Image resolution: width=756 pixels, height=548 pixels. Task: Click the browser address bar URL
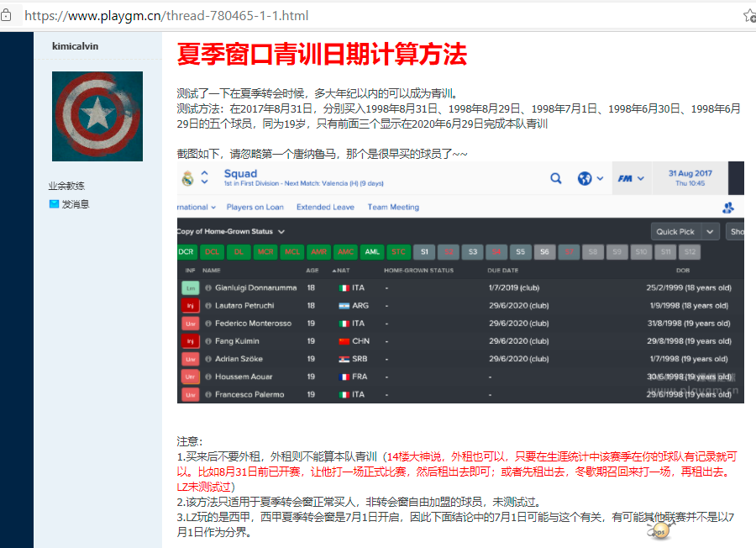[166, 16]
